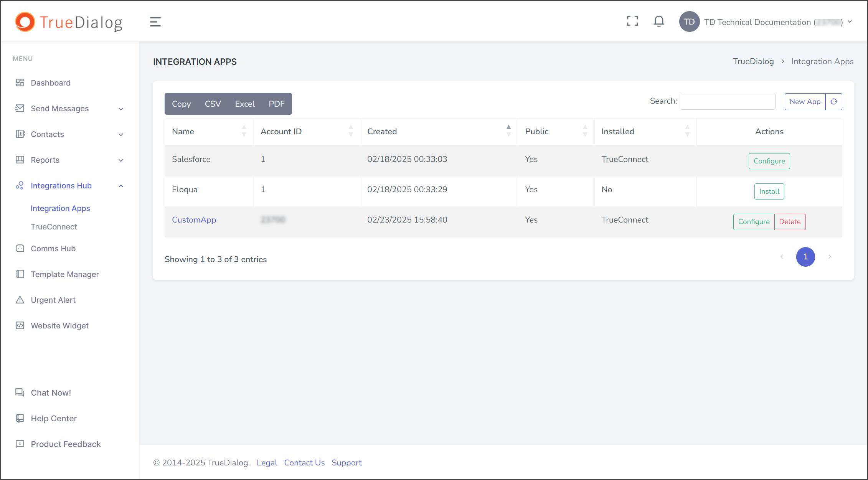Click the New App button
The image size is (868, 480).
(x=805, y=102)
